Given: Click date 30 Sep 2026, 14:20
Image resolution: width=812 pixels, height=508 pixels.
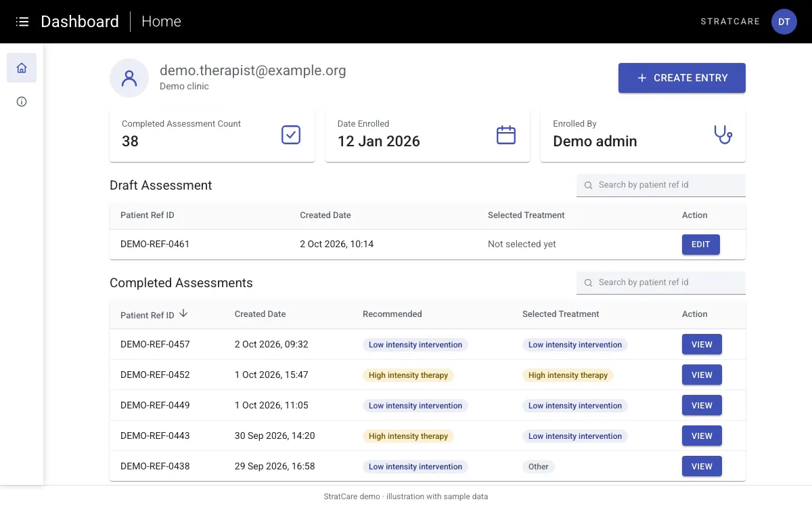Looking at the screenshot, I should 275,436.
